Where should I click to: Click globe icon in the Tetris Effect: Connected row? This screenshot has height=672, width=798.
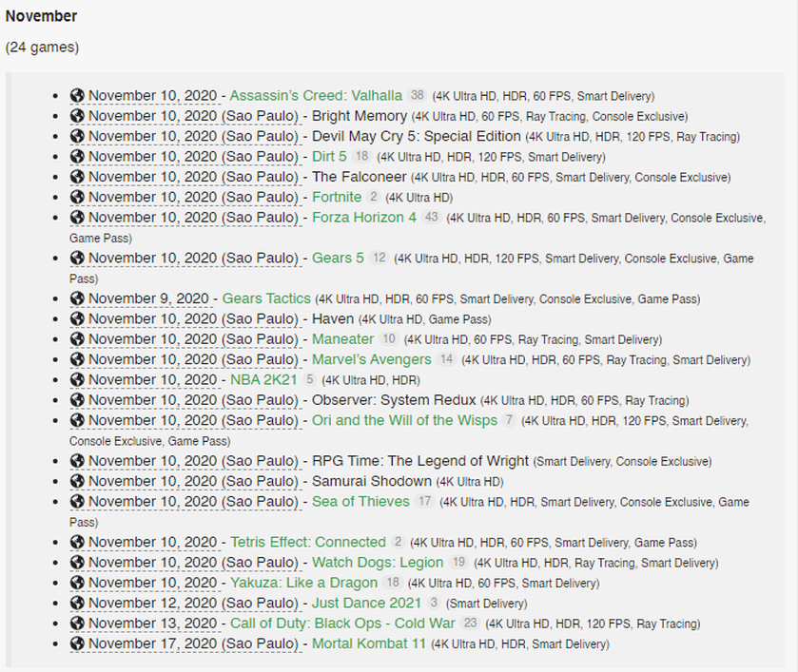77,543
